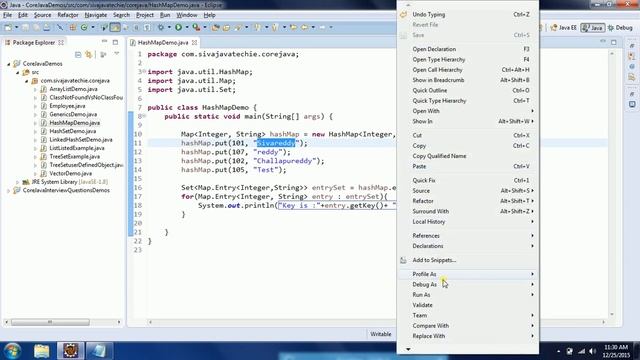
Task: Expand the CoreJavaInterviewQuestionsDemos project
Action: click(9, 191)
